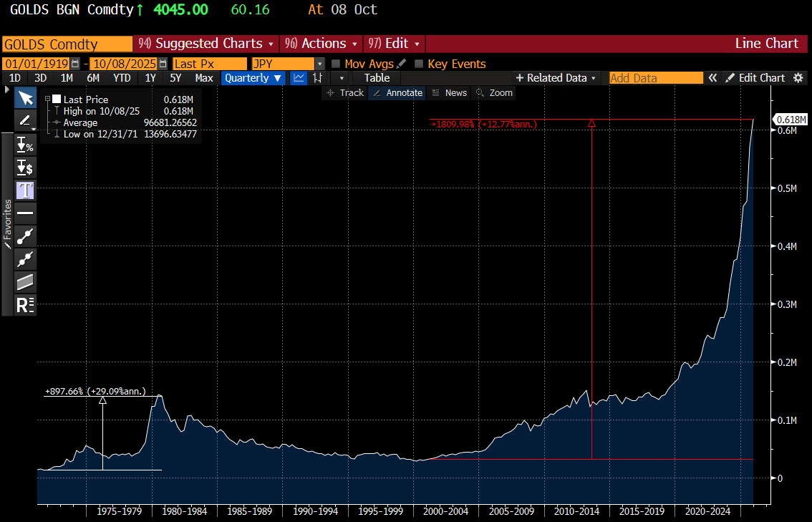Select the arrow pointer tool
The width and height of the screenshot is (812, 522).
[25, 98]
